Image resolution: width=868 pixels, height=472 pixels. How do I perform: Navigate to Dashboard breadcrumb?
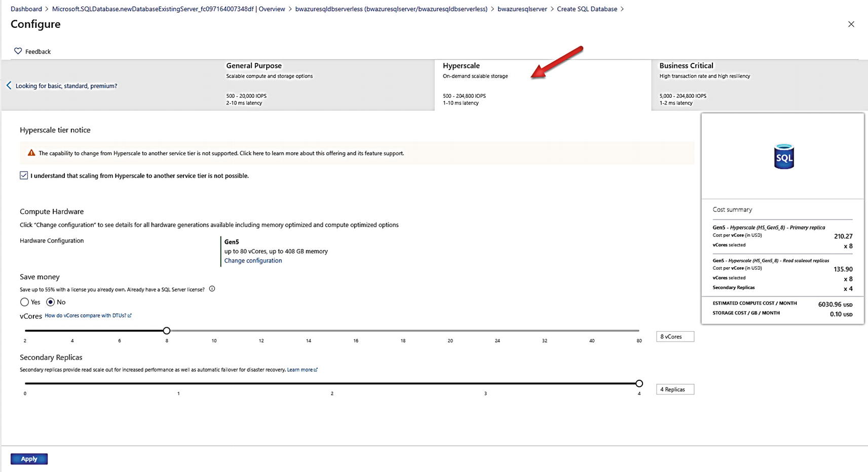pyautogui.click(x=26, y=9)
